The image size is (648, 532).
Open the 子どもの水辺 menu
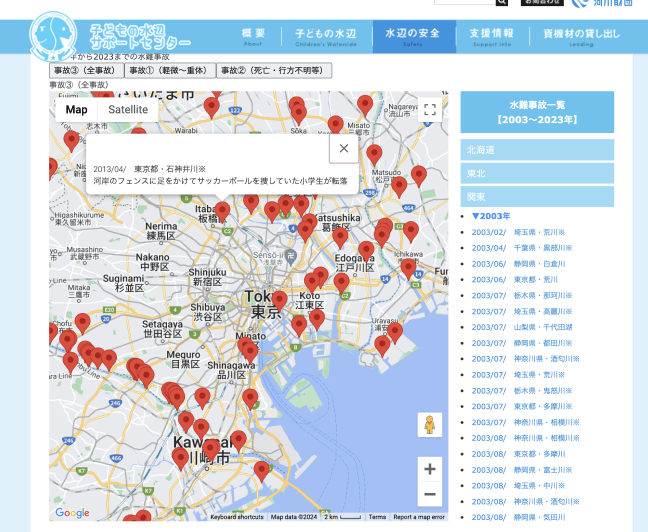pos(326,36)
